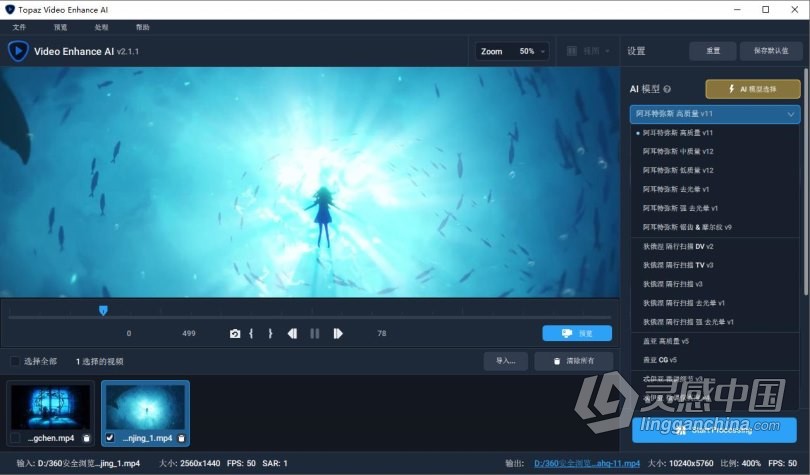
Task: Click the 1 选择的视频 label
Action: (x=100, y=361)
